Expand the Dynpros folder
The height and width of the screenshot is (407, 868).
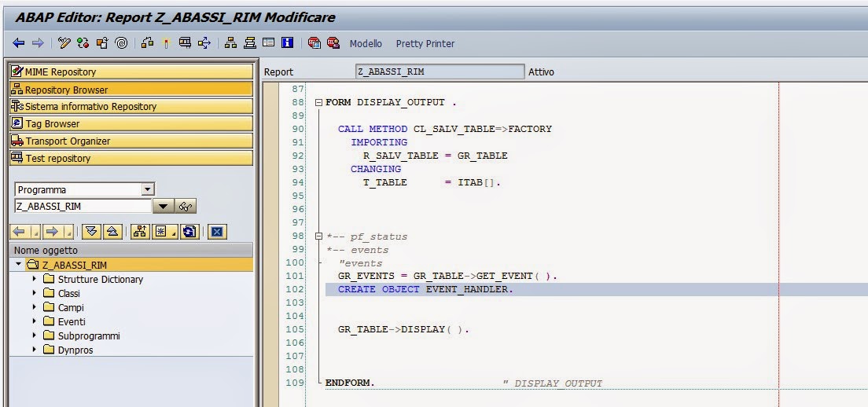pyautogui.click(x=35, y=350)
